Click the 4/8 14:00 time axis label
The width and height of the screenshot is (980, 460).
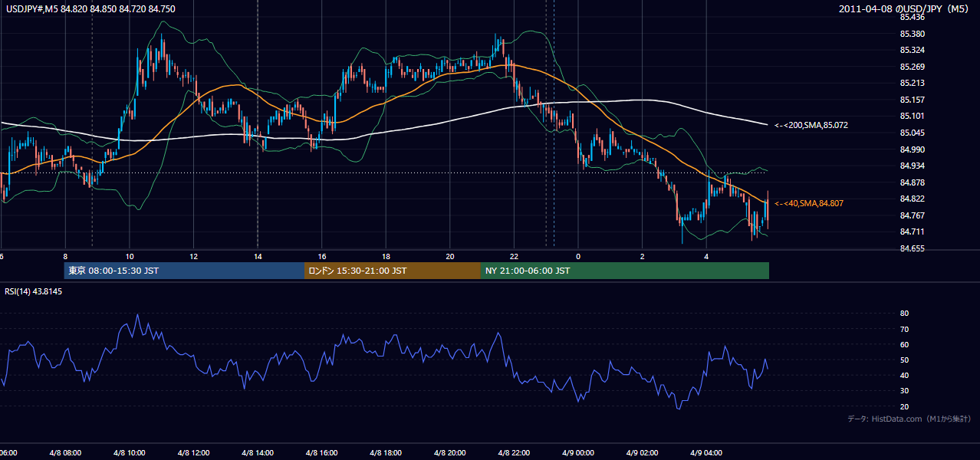click(x=257, y=452)
